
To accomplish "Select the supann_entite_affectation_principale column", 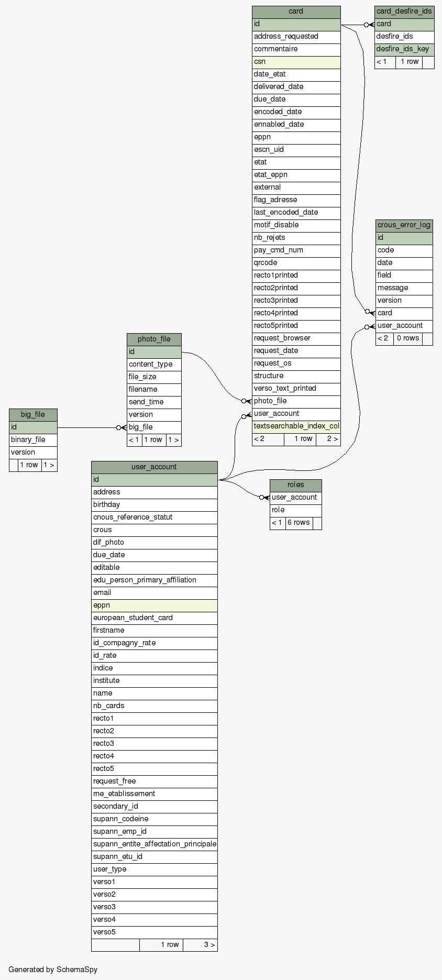I will pyautogui.click(x=154, y=844).
